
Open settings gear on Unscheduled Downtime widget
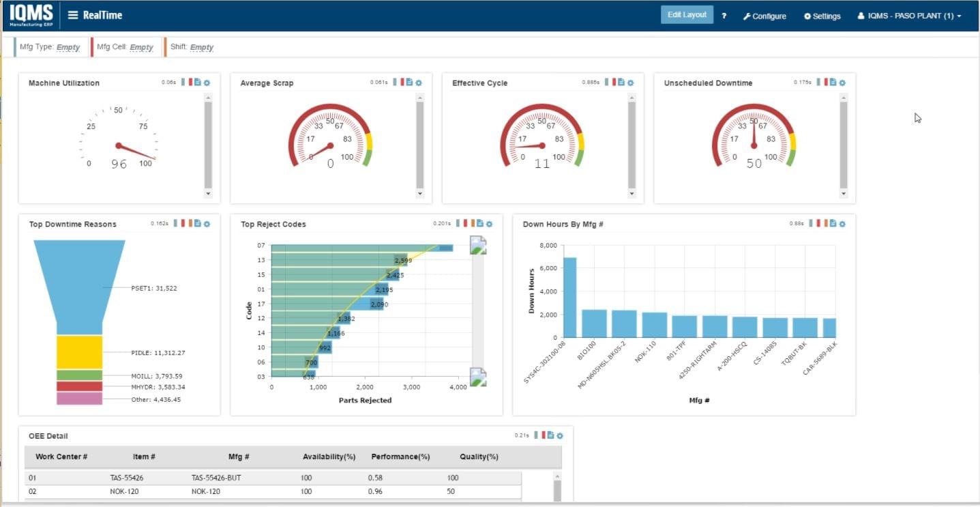(x=843, y=82)
